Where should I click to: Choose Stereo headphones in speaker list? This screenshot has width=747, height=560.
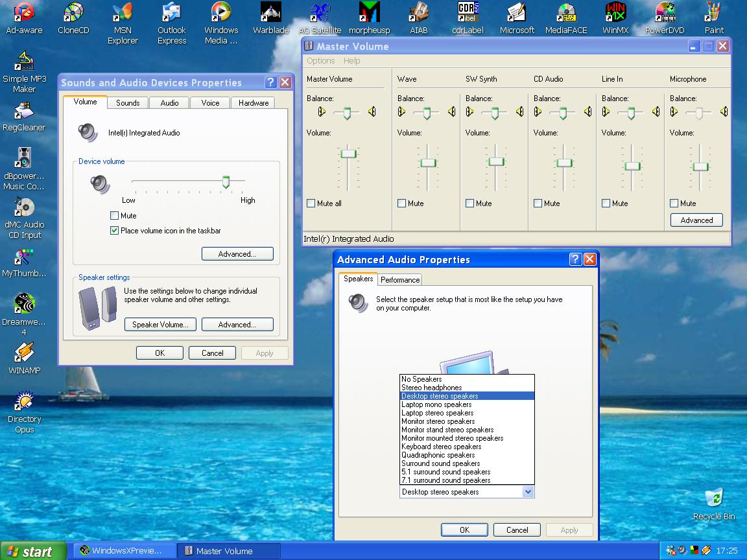tap(431, 388)
